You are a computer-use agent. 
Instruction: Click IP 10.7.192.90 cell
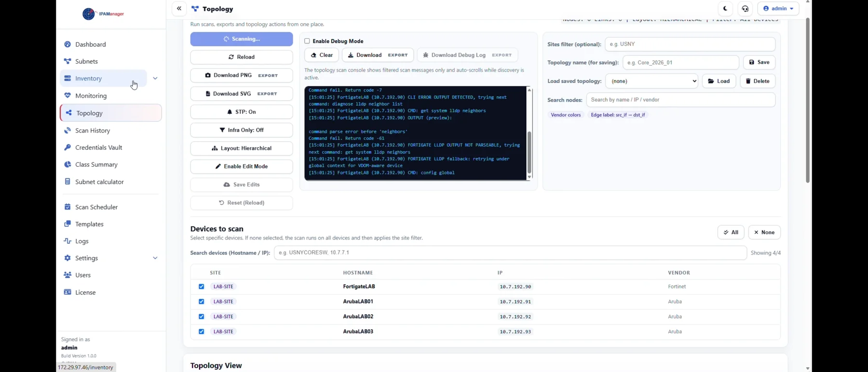pos(515,287)
